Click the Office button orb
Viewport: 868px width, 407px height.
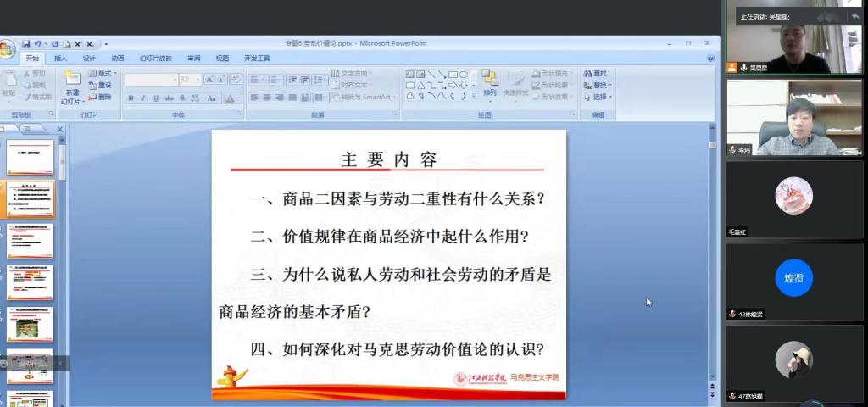(x=7, y=49)
